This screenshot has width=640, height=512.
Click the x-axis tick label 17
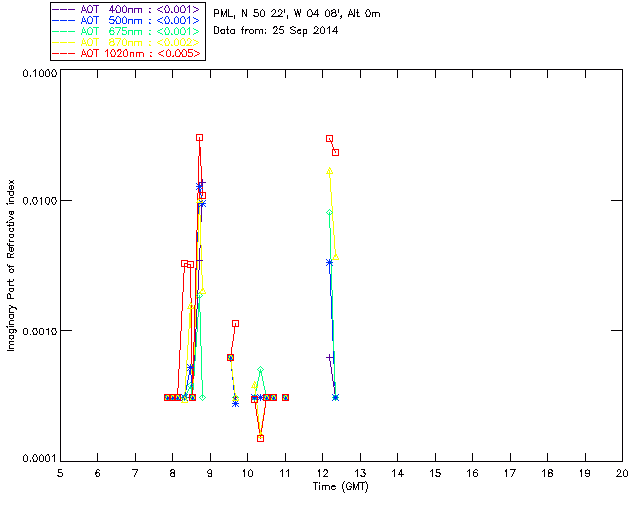coord(510,473)
